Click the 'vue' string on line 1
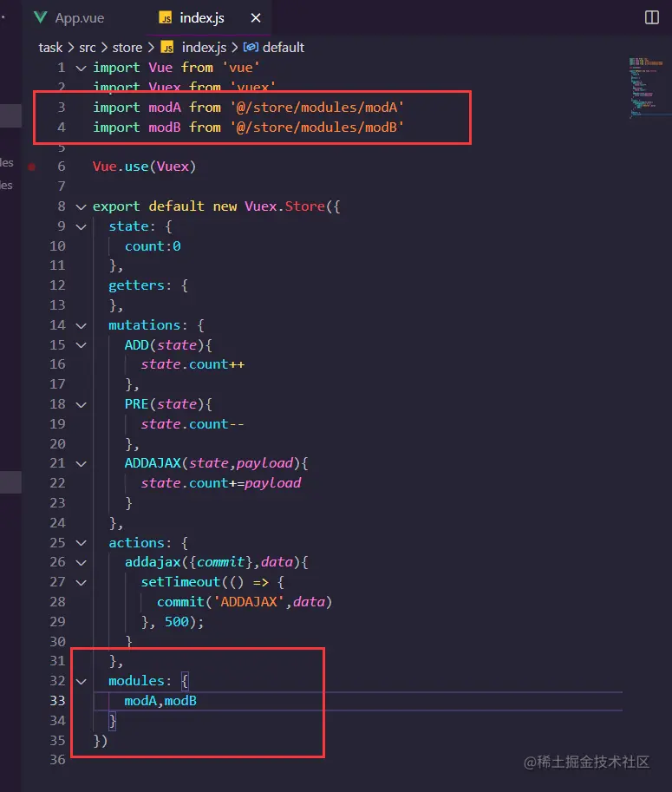672x792 pixels. [x=241, y=68]
